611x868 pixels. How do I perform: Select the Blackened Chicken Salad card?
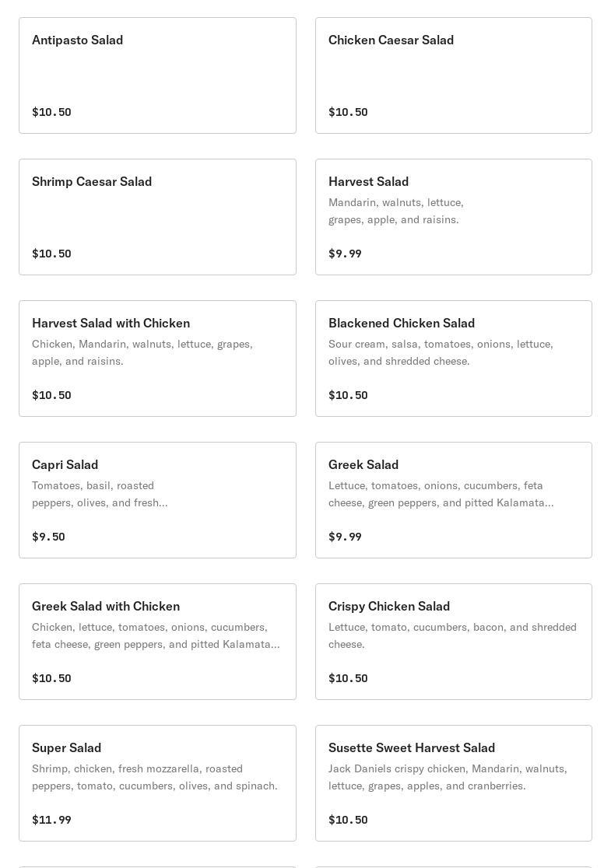coord(453,359)
